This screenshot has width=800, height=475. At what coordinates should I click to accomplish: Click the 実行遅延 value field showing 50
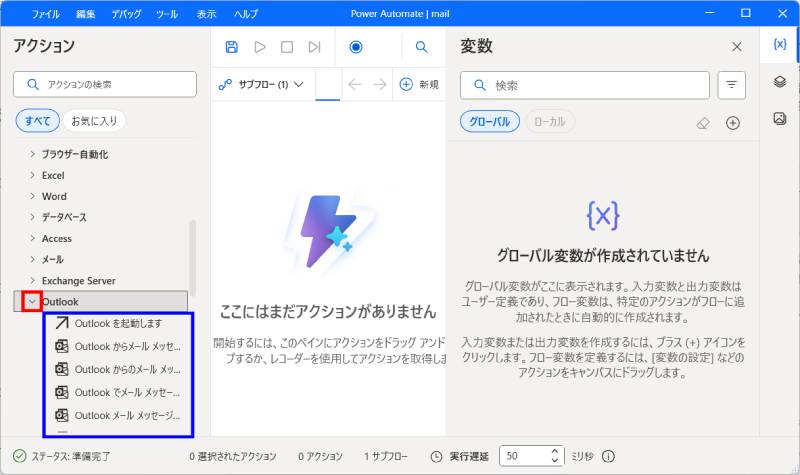[x=524, y=456]
